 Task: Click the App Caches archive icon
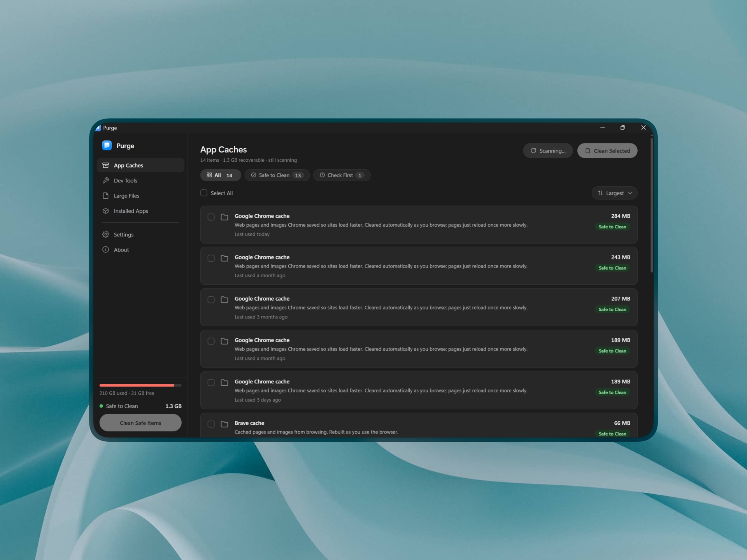(x=105, y=165)
